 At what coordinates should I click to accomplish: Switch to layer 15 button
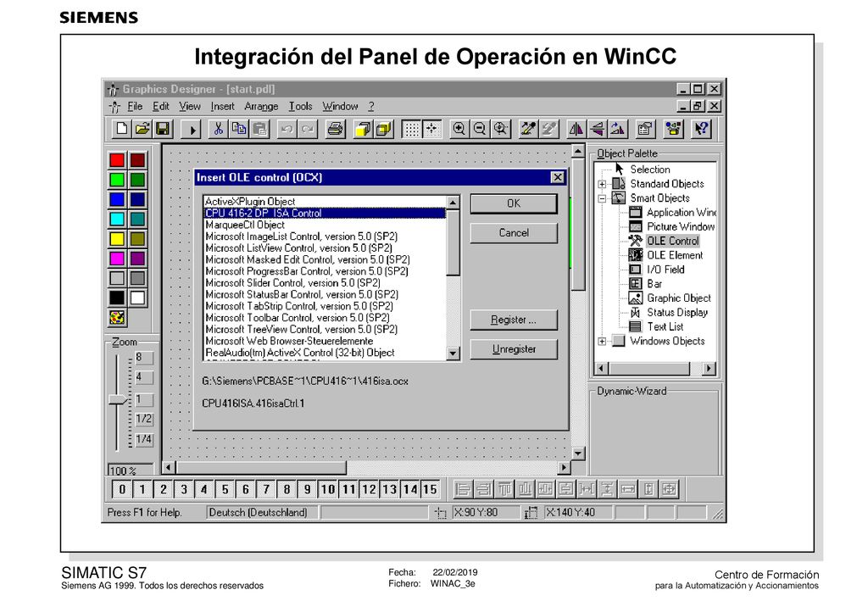[430, 489]
